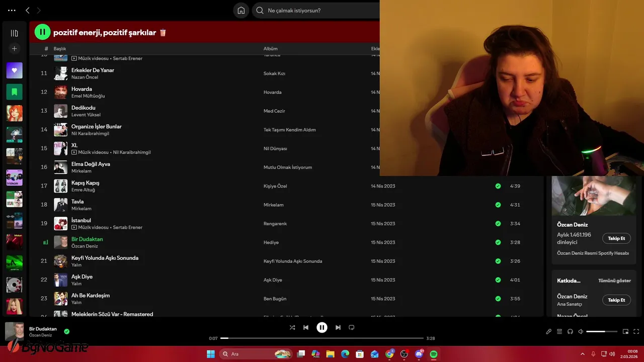644x362 pixels.
Task: Toggle saved checkmark on Keyfi Yolunda row
Action: click(x=498, y=261)
